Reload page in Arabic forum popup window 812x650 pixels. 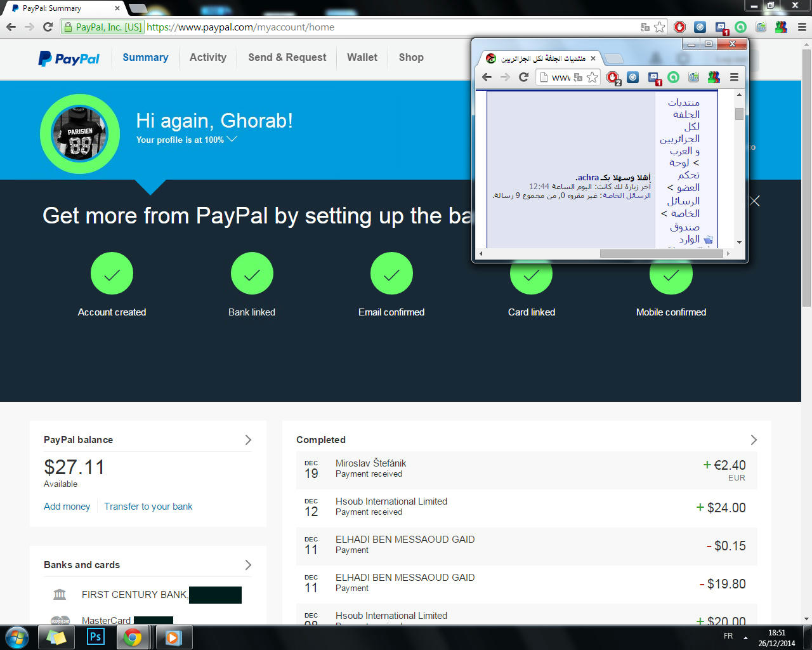pyautogui.click(x=523, y=77)
